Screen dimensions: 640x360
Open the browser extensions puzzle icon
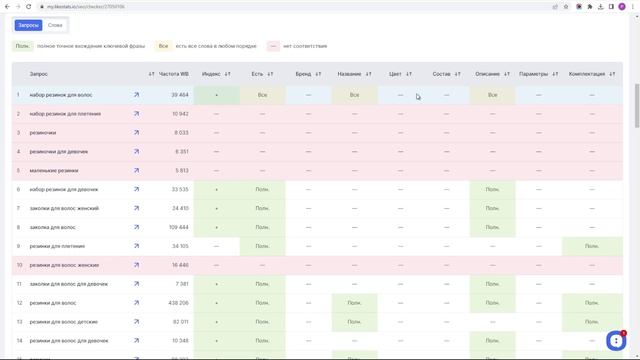[x=590, y=7]
